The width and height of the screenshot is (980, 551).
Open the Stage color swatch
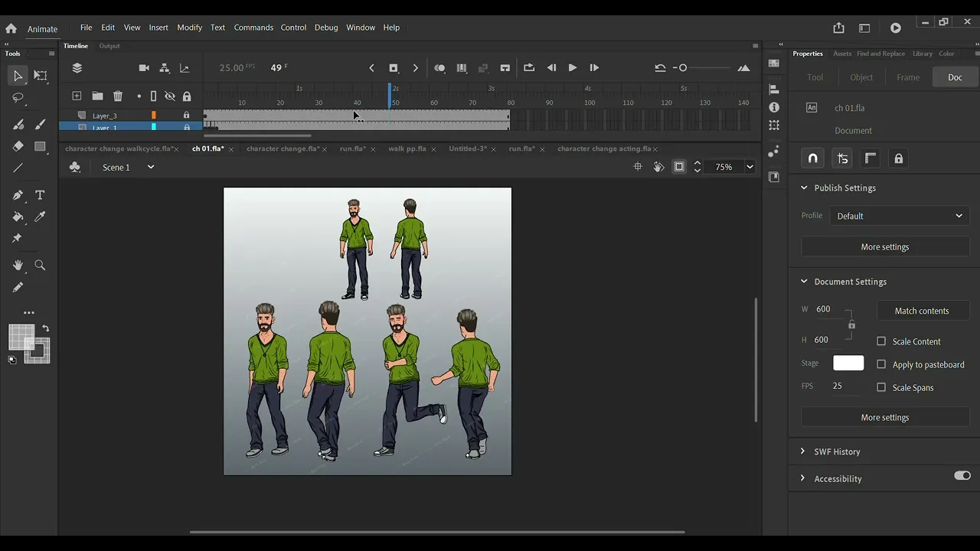pyautogui.click(x=848, y=364)
